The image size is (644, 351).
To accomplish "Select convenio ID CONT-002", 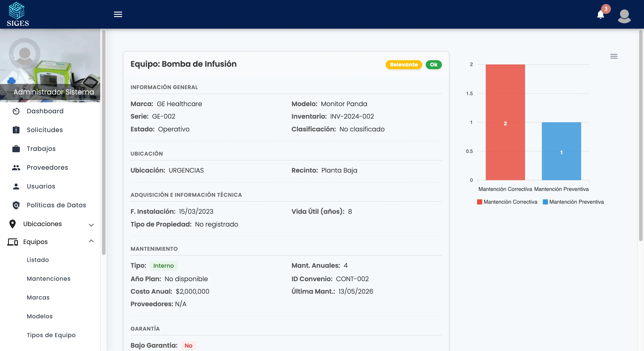I will pyautogui.click(x=352, y=279).
